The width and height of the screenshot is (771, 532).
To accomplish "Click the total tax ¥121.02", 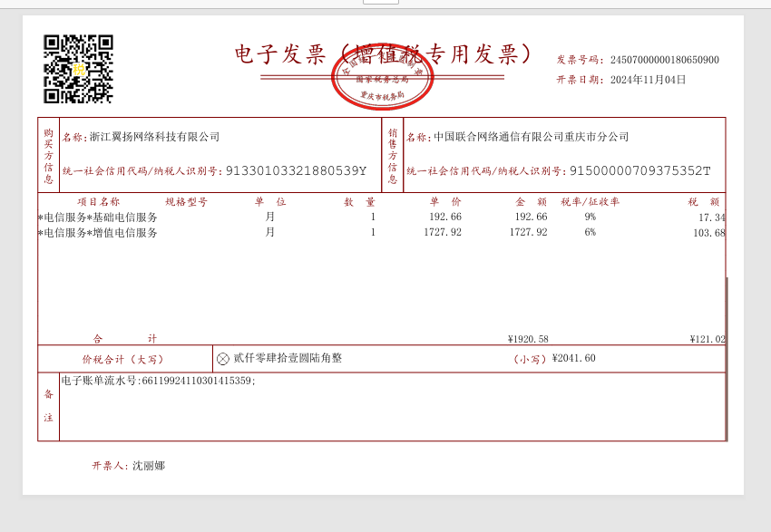I will pos(707,339).
